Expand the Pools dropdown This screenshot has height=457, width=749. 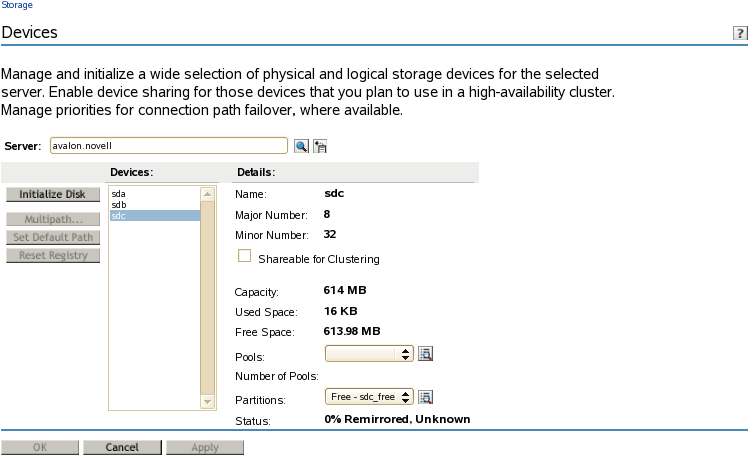point(369,354)
